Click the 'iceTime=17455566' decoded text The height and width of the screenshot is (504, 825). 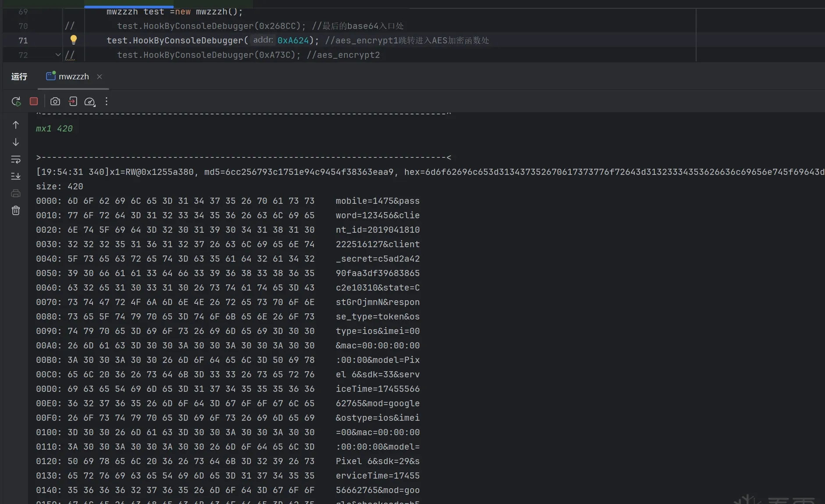tap(378, 389)
